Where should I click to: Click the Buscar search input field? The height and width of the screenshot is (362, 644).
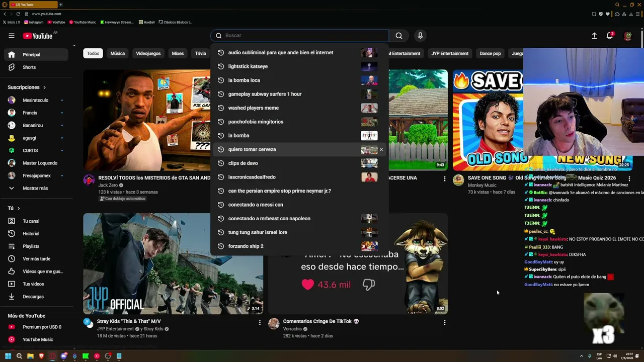click(x=299, y=36)
